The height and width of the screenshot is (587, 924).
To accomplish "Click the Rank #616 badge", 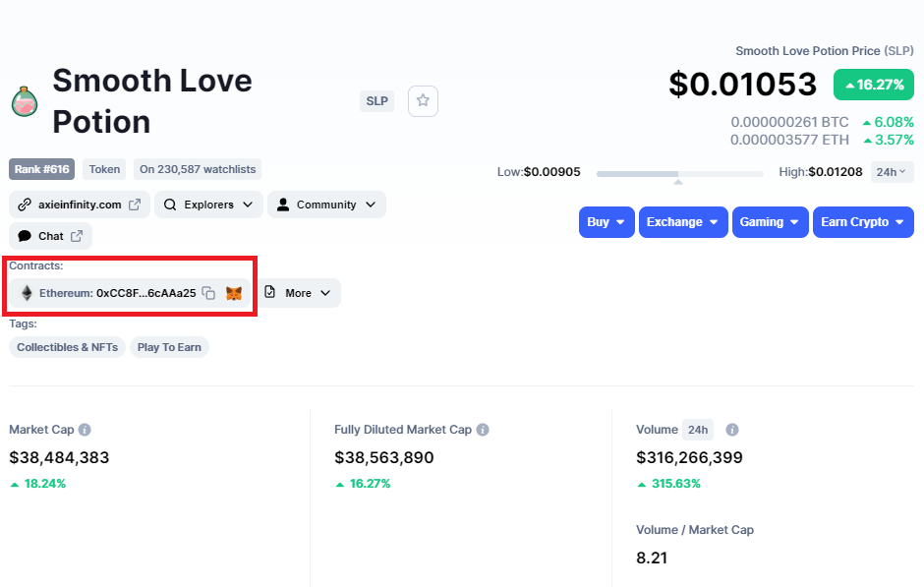I will tap(42, 169).
